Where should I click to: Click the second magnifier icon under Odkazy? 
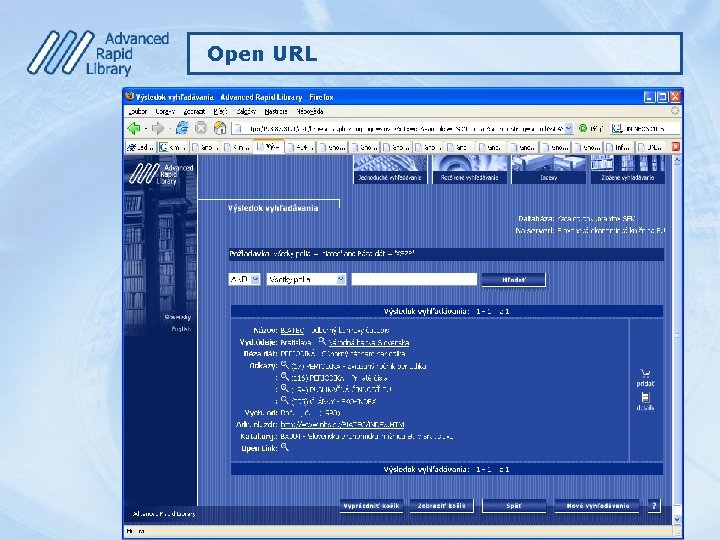pos(284,377)
